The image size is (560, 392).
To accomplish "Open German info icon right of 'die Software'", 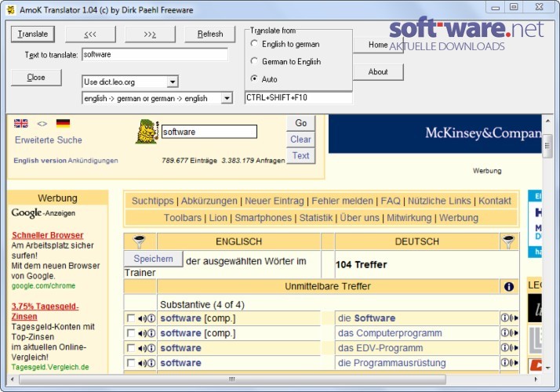I will (x=504, y=318).
